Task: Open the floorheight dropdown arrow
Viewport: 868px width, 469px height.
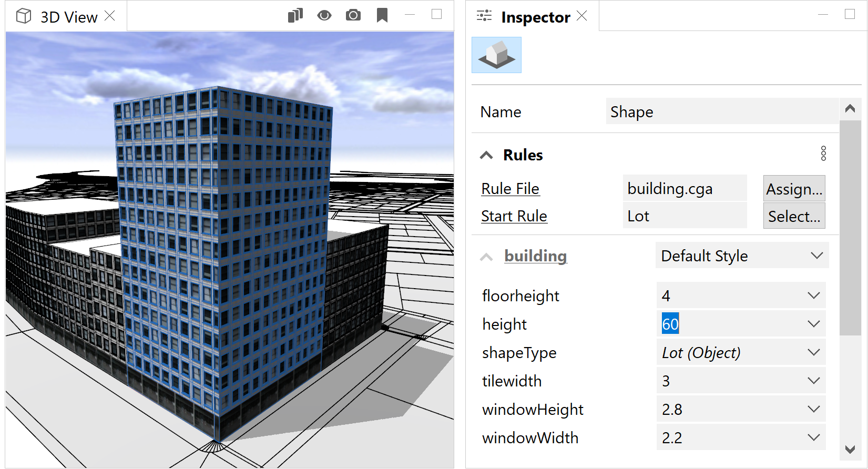Action: tap(814, 295)
